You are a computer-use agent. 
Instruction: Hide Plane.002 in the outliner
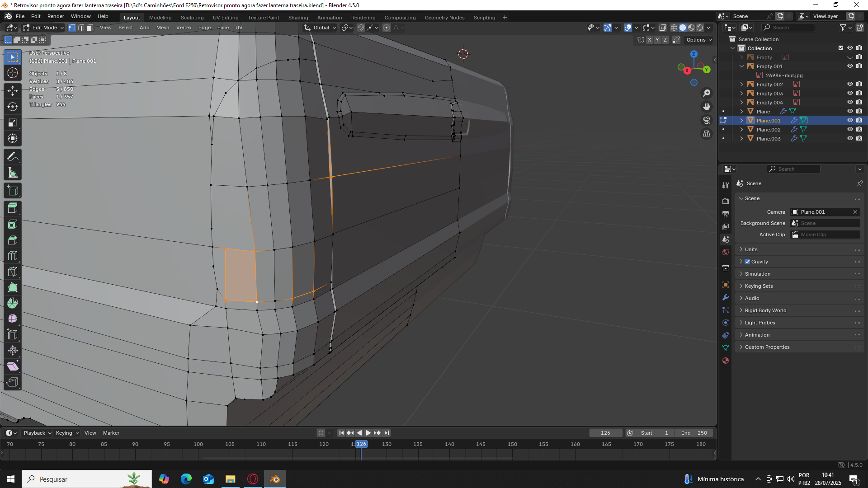click(x=850, y=130)
